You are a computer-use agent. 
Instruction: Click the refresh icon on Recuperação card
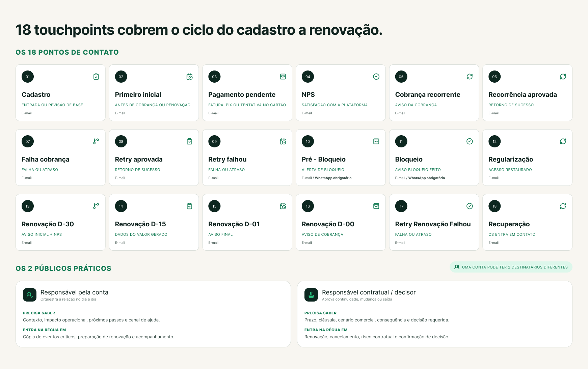[x=563, y=206]
